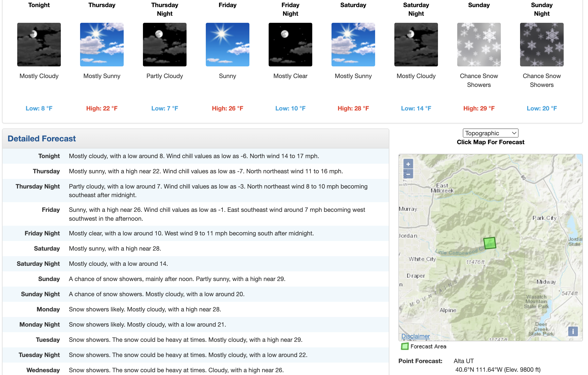Click Park City on the map
Screen dimensions: 588x375
pos(544,218)
